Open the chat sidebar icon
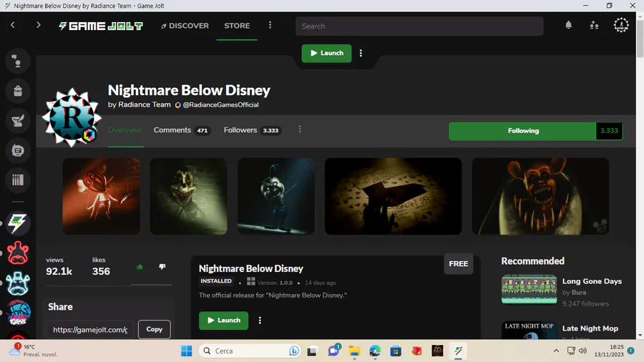Viewport: 644px width, 362px height. point(18,61)
